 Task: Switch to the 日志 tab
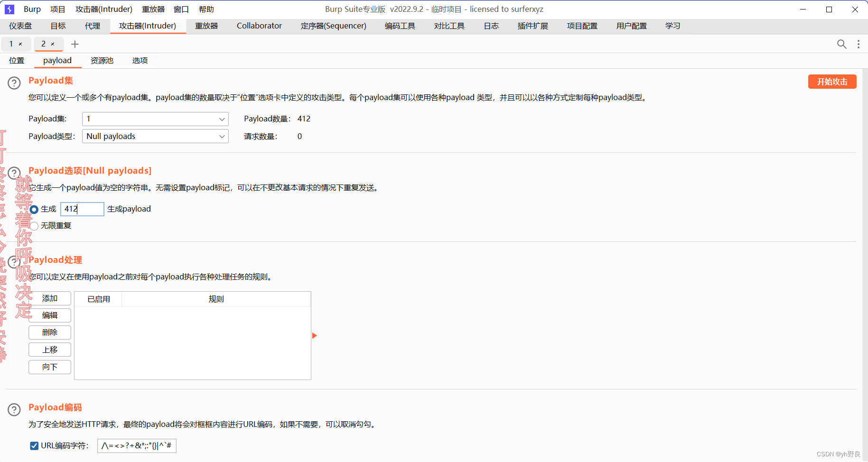(491, 26)
